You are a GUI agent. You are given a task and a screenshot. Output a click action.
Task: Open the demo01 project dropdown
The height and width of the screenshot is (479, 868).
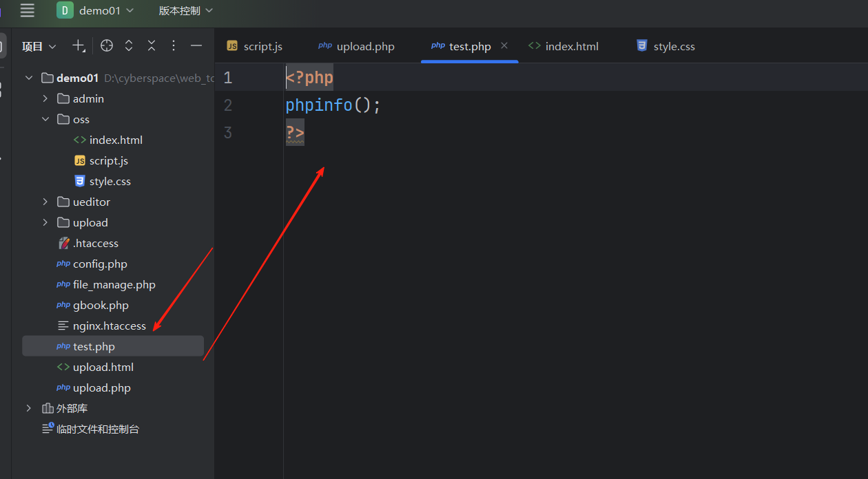coord(96,10)
